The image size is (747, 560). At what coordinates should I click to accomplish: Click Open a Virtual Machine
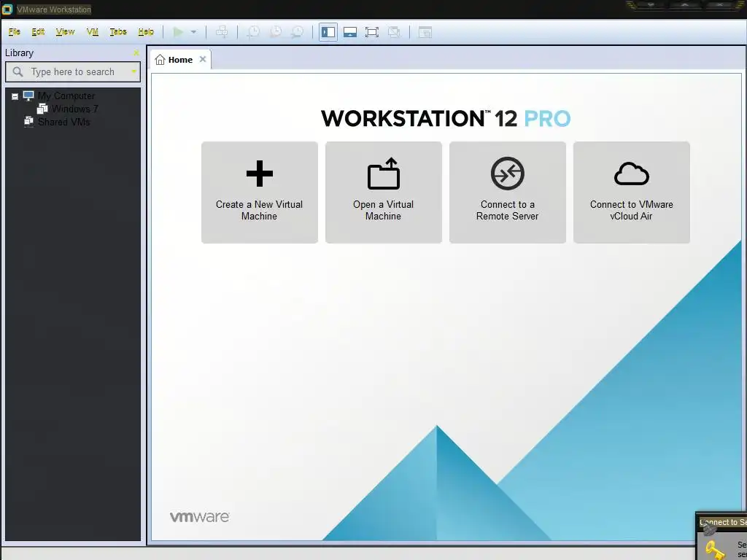tap(384, 192)
